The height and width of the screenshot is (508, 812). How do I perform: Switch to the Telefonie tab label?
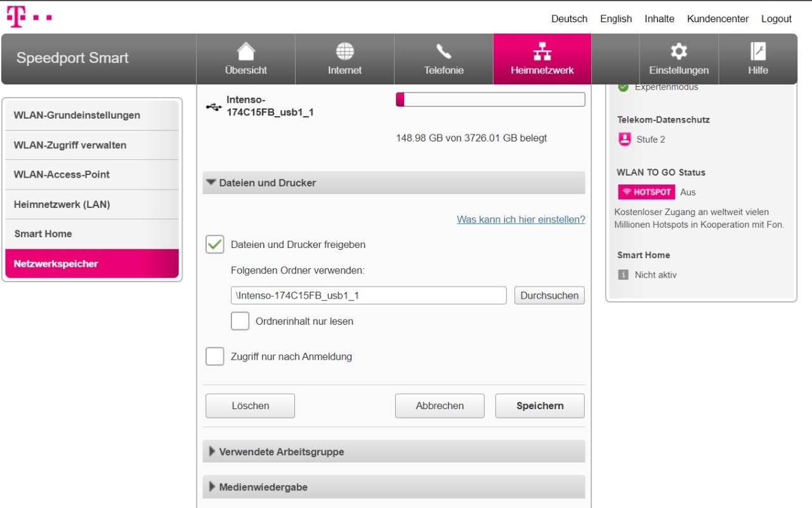pos(443,70)
